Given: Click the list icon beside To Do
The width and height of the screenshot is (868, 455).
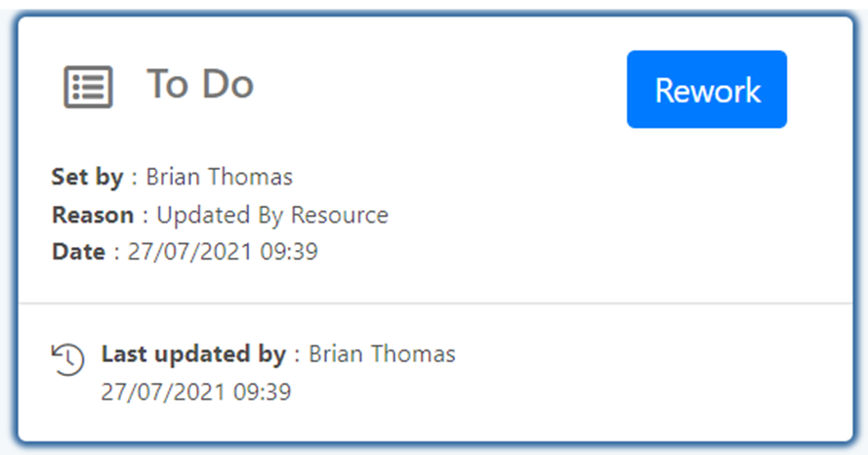Looking at the screenshot, I should 88,87.
